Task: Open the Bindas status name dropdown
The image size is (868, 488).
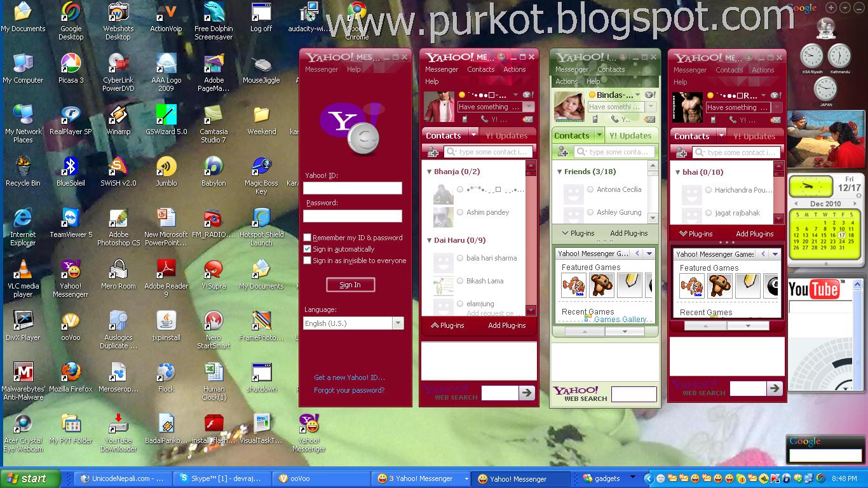Action: (x=637, y=95)
